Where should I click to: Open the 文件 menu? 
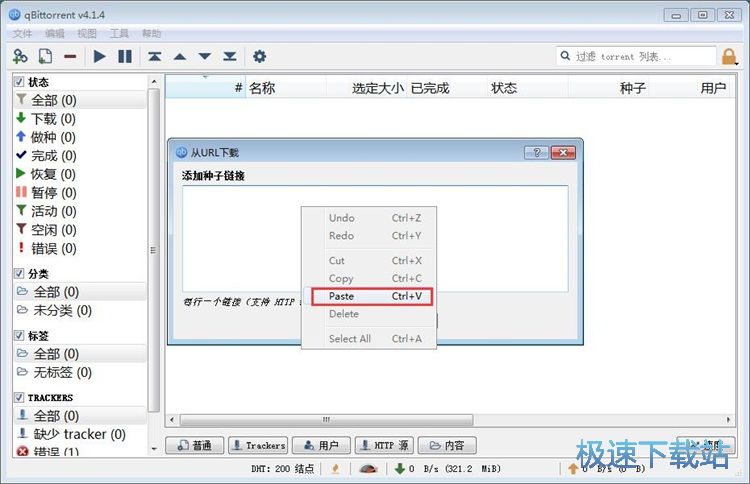point(22,33)
